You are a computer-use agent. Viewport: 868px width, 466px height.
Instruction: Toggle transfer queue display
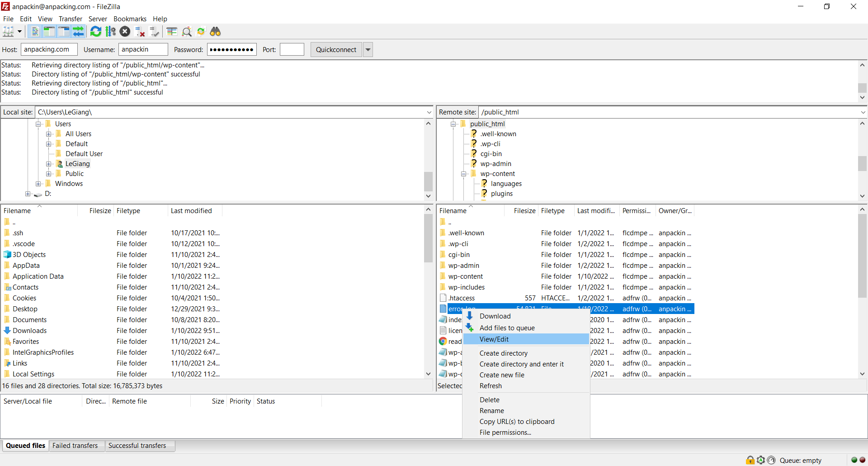click(78, 31)
